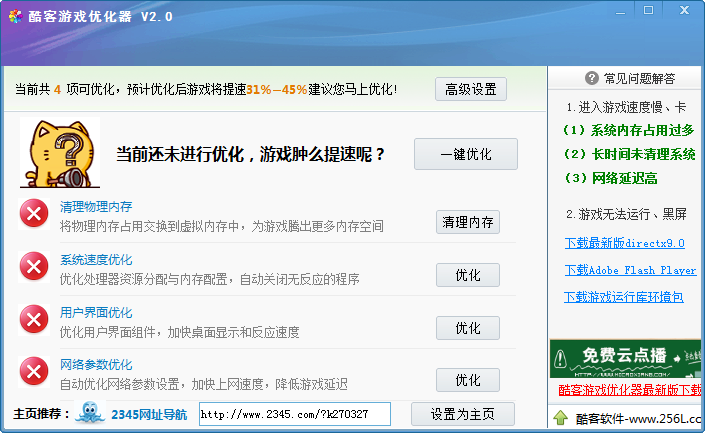Click 酷客软件-www.256L.com footer text
The width and height of the screenshot is (705, 433).
coord(638,419)
